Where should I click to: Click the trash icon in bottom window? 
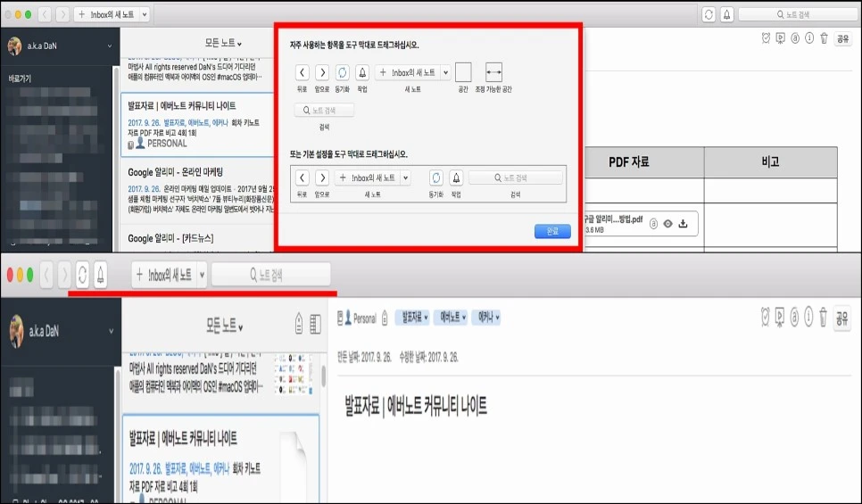pyautogui.click(x=823, y=317)
